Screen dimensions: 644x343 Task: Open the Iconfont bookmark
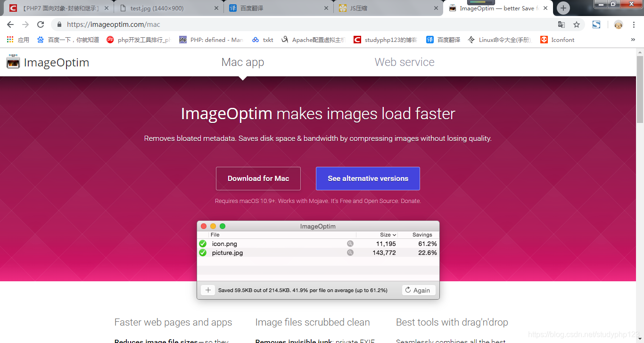[557, 40]
